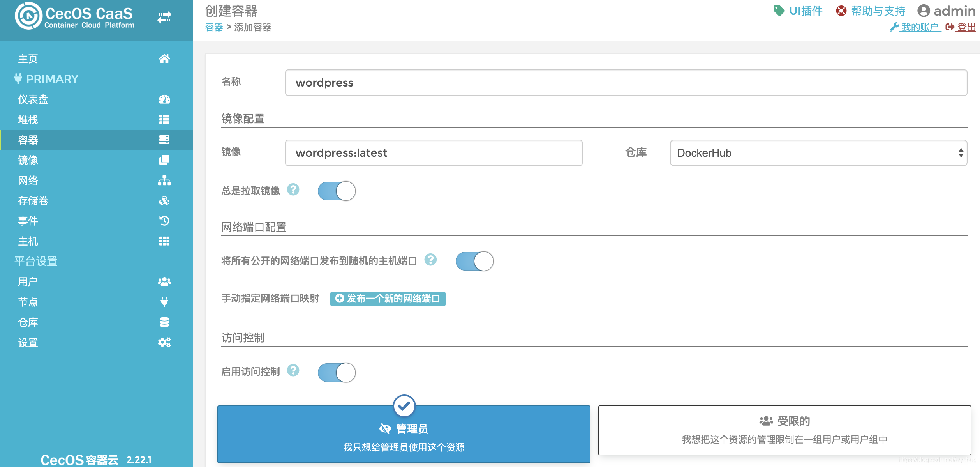Collapse sidebar using the arrows toggle icon

point(164,17)
